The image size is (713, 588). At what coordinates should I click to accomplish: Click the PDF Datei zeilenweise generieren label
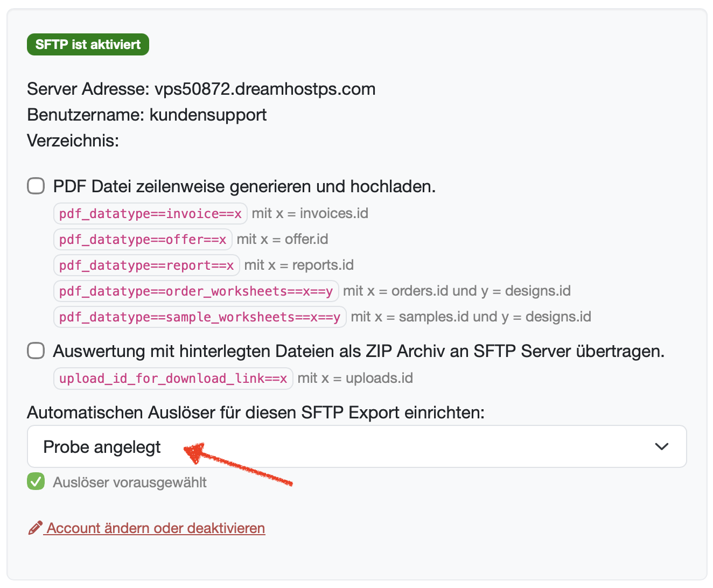coord(244,186)
